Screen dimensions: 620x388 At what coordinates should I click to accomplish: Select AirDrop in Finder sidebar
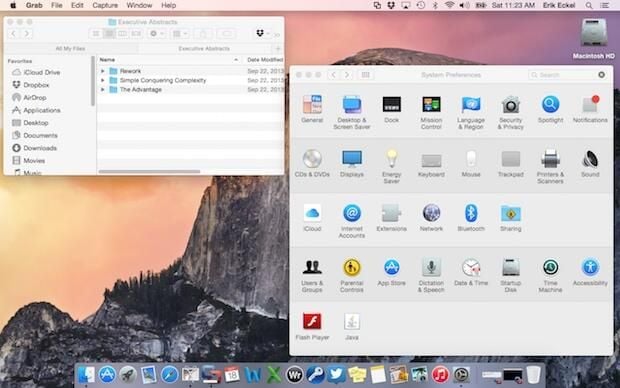tap(34, 98)
